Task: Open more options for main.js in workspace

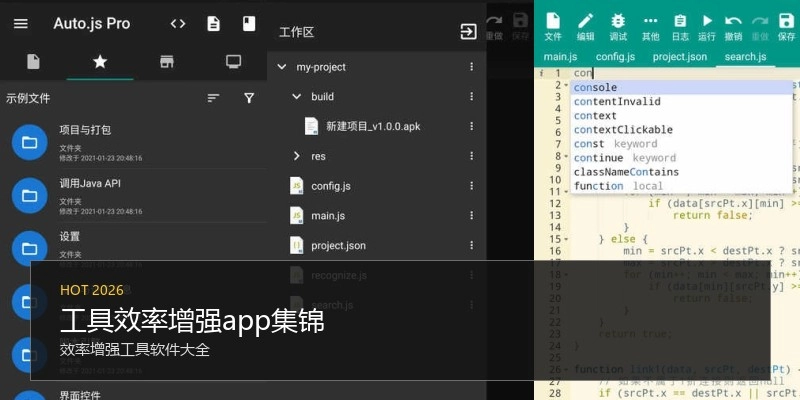Action: pos(471,215)
